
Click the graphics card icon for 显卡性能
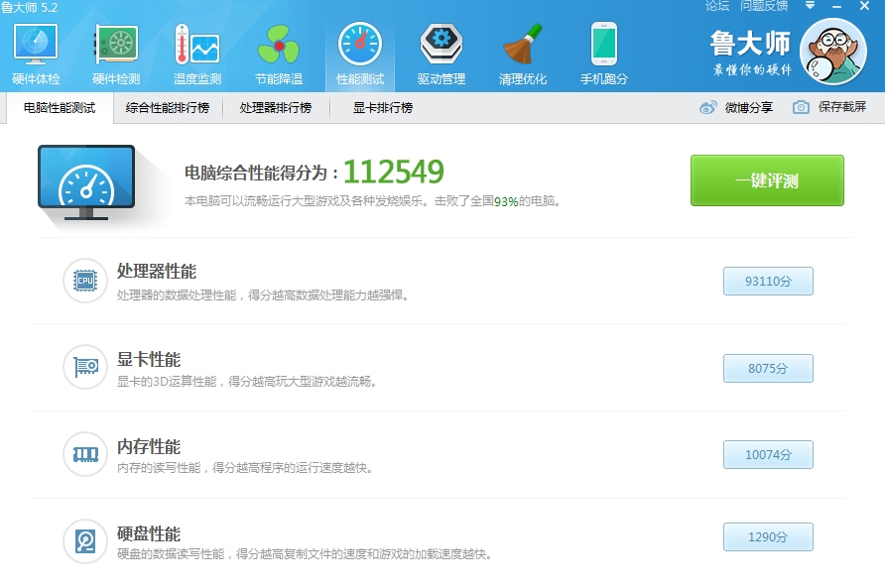pos(85,367)
